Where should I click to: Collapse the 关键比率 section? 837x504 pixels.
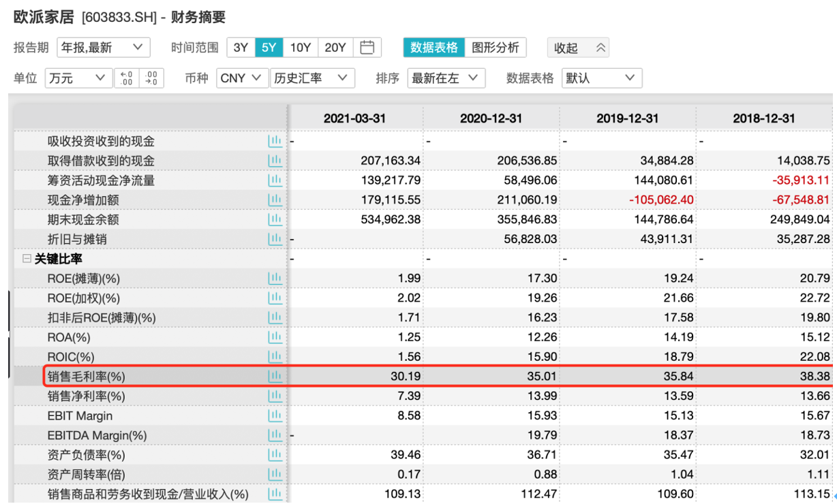[27, 259]
